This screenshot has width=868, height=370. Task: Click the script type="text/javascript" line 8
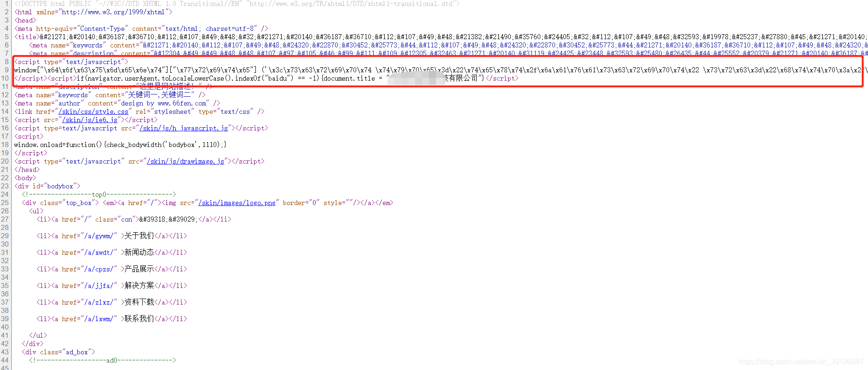pyautogui.click(x=71, y=62)
